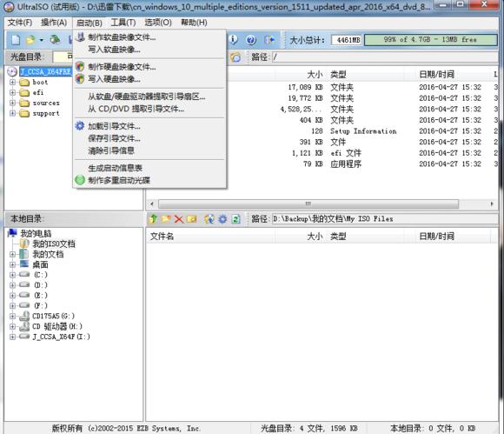Open the dropdown arrow beside the Open icon
Screen dimensions: 504x434
[42, 40]
